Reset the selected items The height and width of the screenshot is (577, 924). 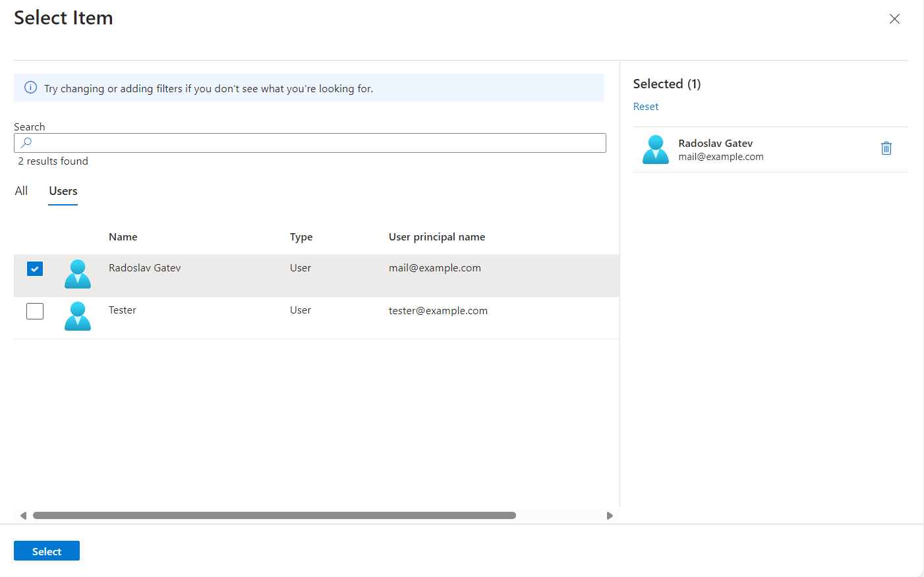pyautogui.click(x=645, y=106)
